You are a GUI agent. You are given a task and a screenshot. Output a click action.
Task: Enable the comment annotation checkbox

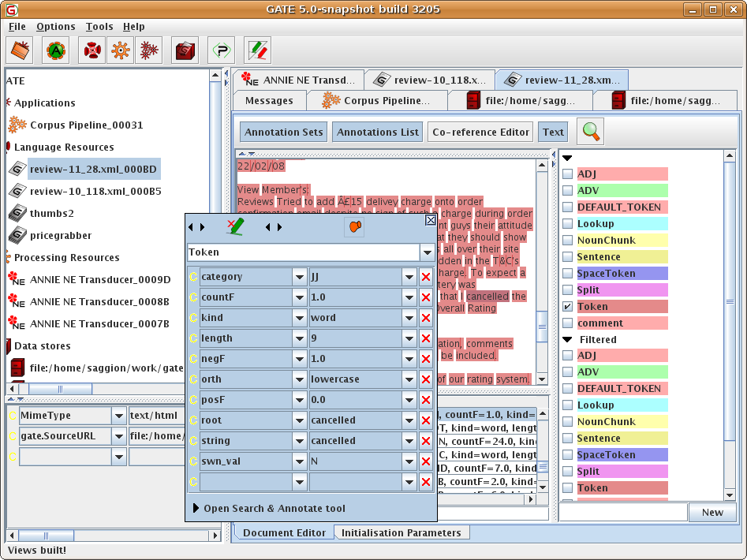click(567, 323)
